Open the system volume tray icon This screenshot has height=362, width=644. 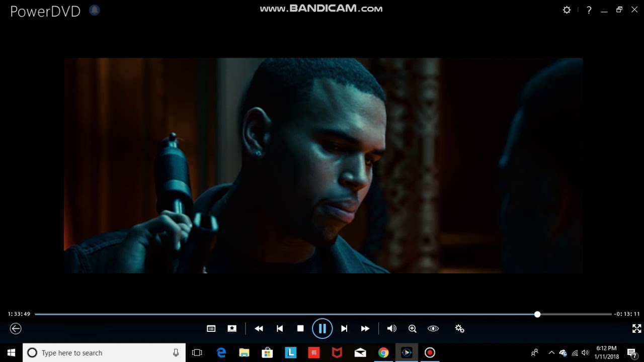coord(585,352)
